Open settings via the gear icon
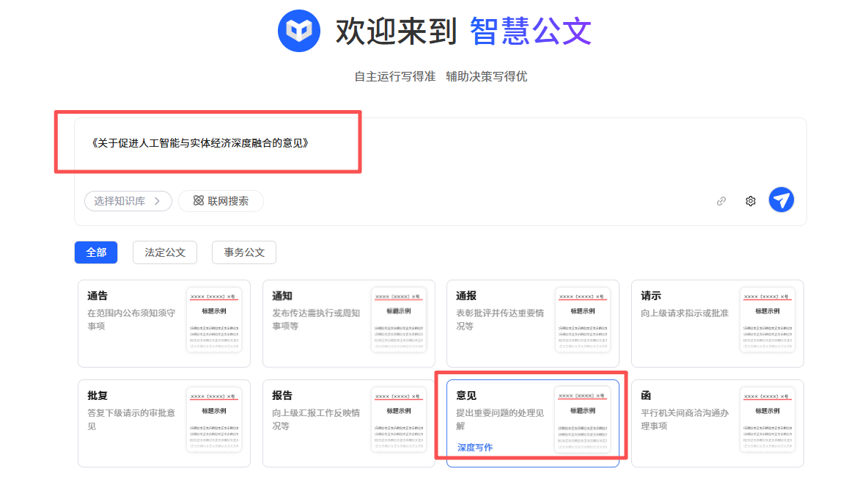868x477 pixels. coord(750,201)
